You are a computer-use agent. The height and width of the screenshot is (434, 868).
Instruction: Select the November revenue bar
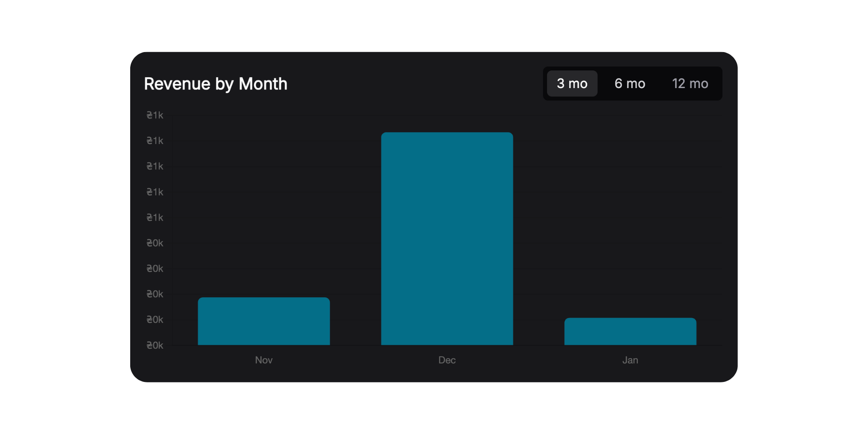[x=263, y=321]
